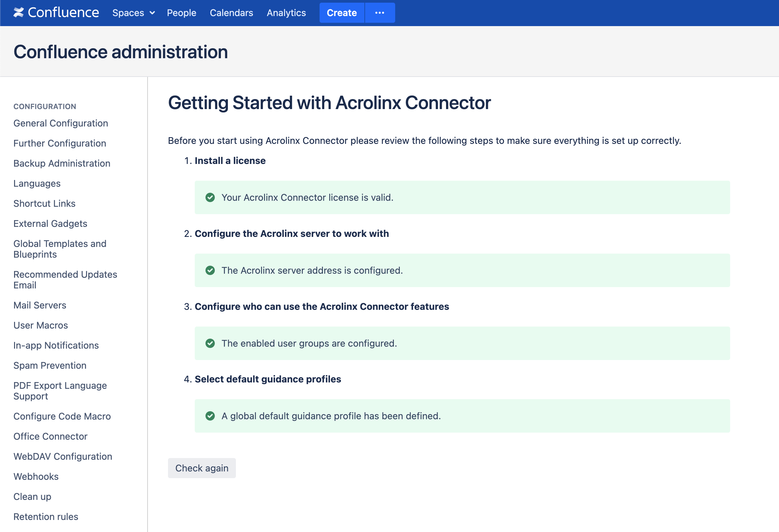The image size is (779, 532).
Task: Click the Check again button
Action: click(x=202, y=468)
